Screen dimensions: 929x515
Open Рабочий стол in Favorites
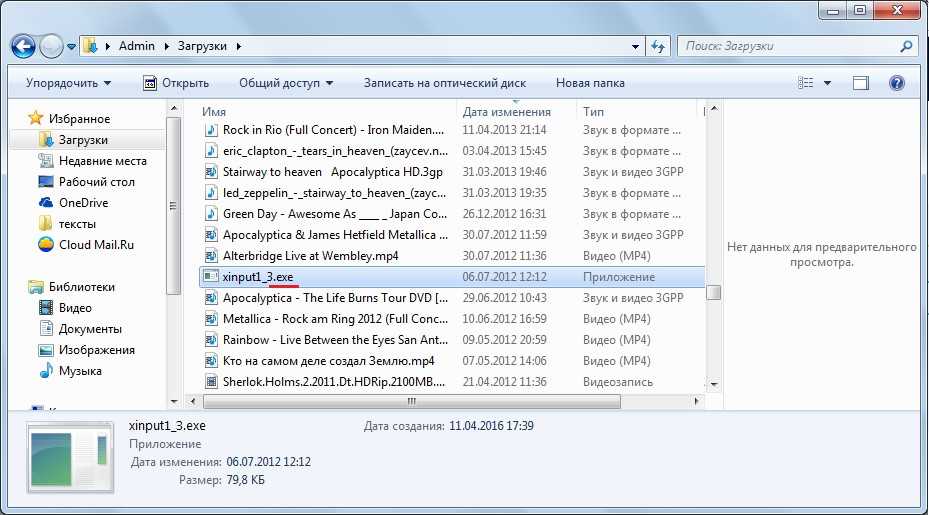tap(96, 182)
